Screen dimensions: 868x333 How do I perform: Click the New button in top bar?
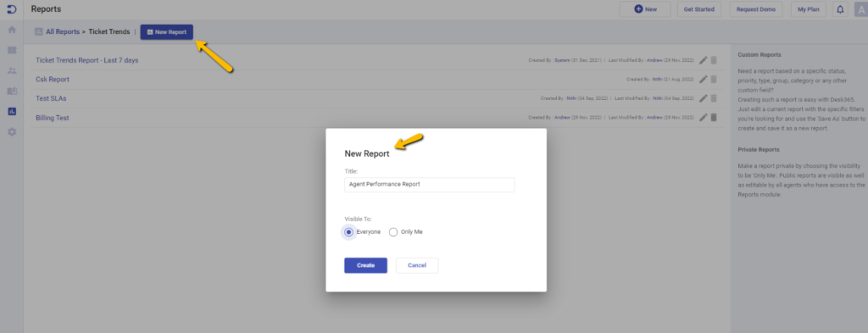tap(645, 9)
